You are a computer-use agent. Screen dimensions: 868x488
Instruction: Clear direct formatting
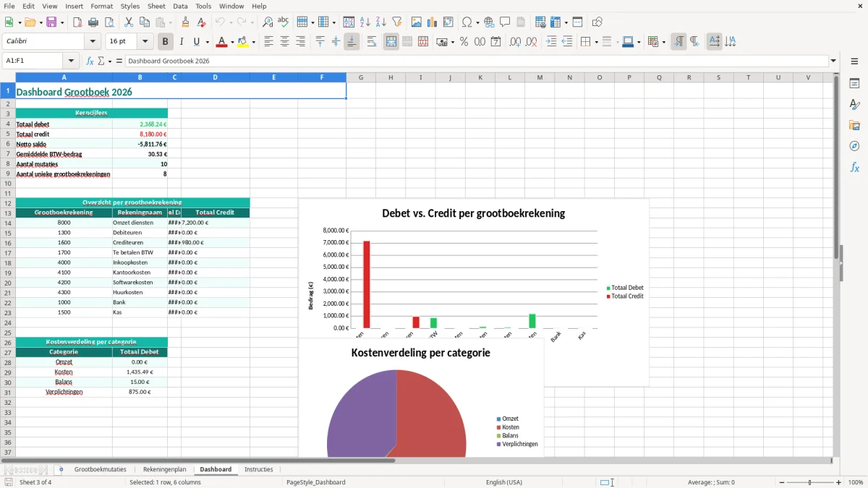point(201,22)
